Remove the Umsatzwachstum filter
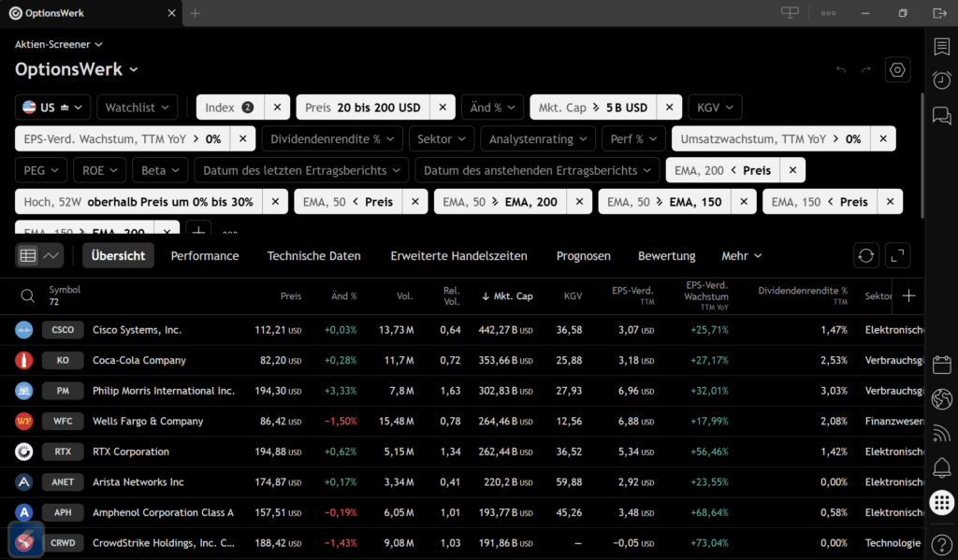Viewport: 958px width, 560px height. pos(883,138)
